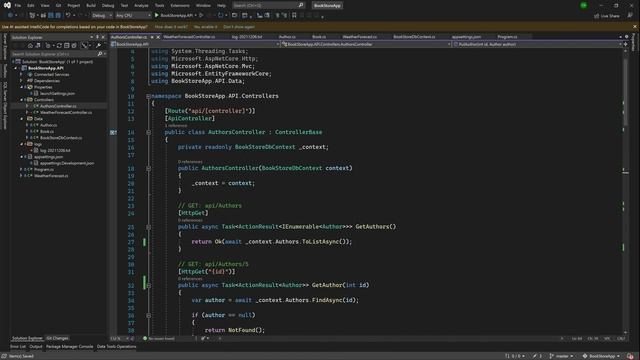
Task: Open the member navigation dropdown
Action: coord(537,44)
